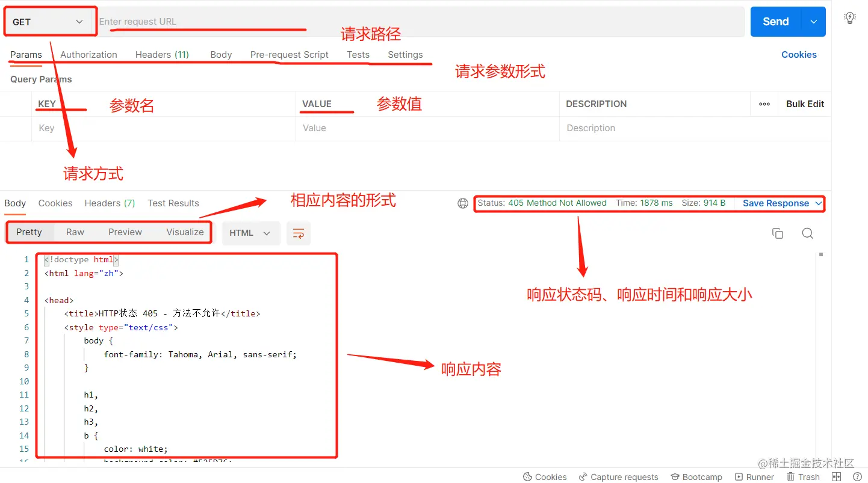Screen dimensions: 868x483
Task: Open Cookies manager from the bottom status bar
Action: pyautogui.click(x=544, y=476)
